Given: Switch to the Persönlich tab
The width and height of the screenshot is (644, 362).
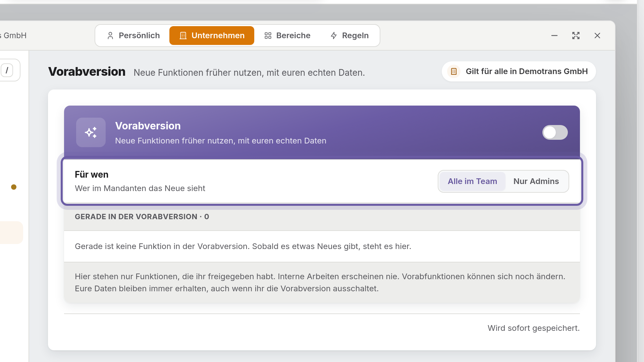Looking at the screenshot, I should point(133,36).
